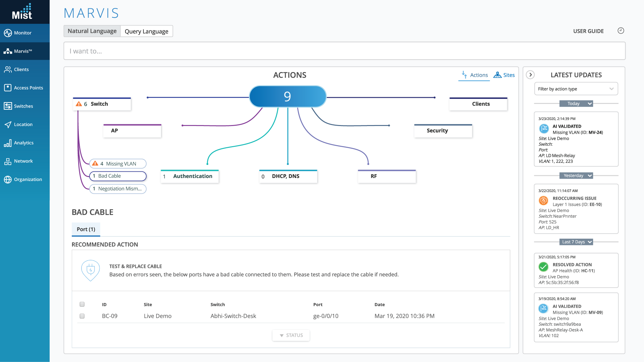The image size is (644, 362).
Task: Open Analytics bar-chart icon
Action: tap(8, 143)
